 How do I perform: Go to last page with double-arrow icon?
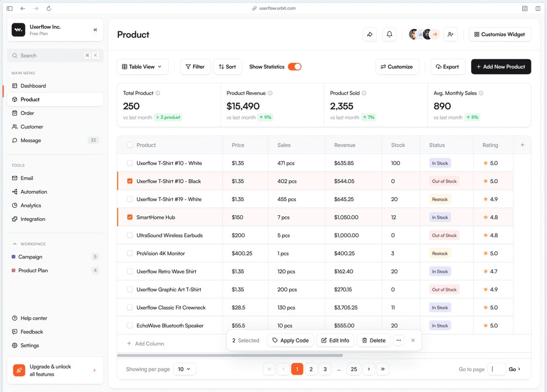[x=383, y=369]
